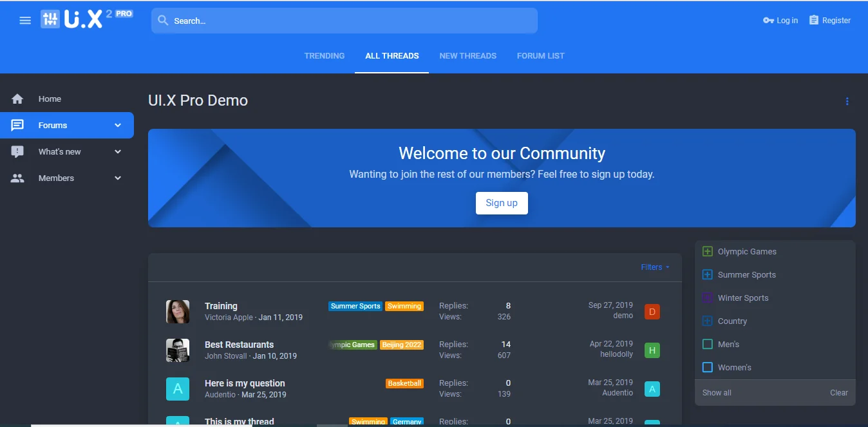868x427 pixels.
Task: Toggle the Women's checkbox filter
Action: [707, 368]
